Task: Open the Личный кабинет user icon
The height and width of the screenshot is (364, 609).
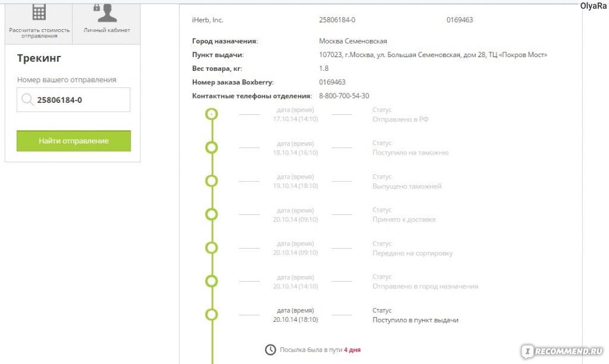Action: (106, 13)
